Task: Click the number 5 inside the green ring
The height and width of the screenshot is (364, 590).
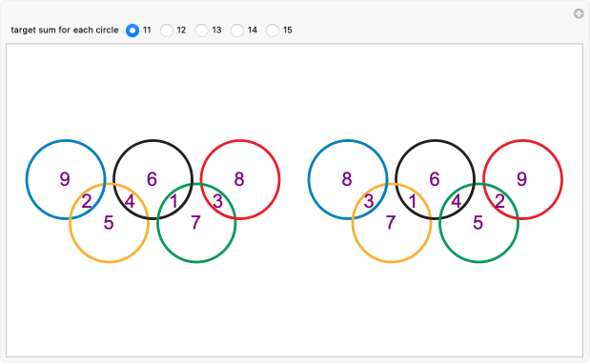Action: tap(478, 223)
